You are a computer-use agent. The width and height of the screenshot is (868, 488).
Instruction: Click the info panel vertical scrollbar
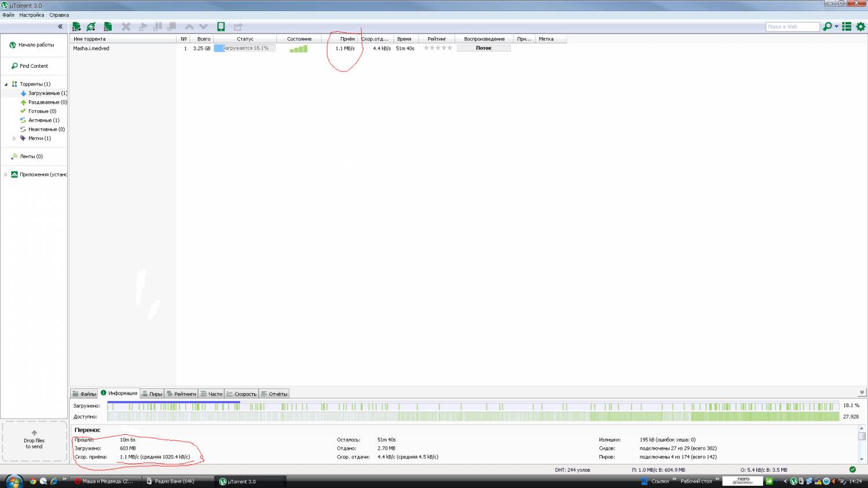(x=862, y=443)
